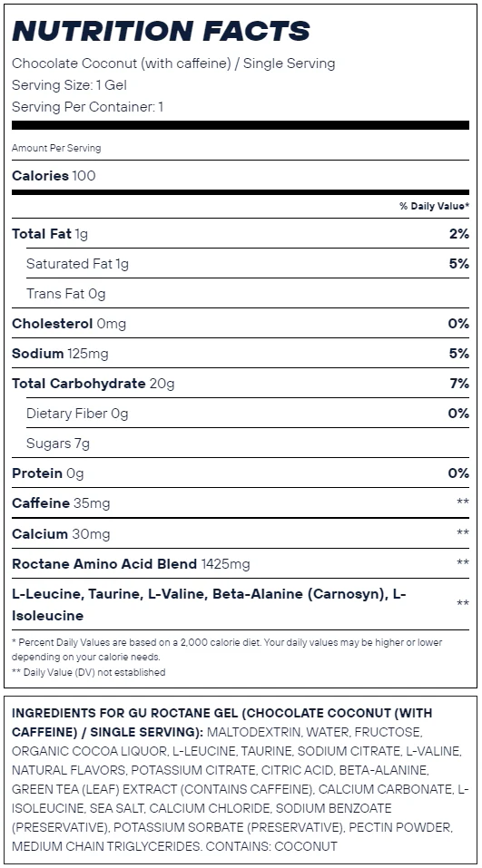Image resolution: width=482 pixels, height=868 pixels.
Task: Click the Sugars 7g row
Action: click(248, 443)
